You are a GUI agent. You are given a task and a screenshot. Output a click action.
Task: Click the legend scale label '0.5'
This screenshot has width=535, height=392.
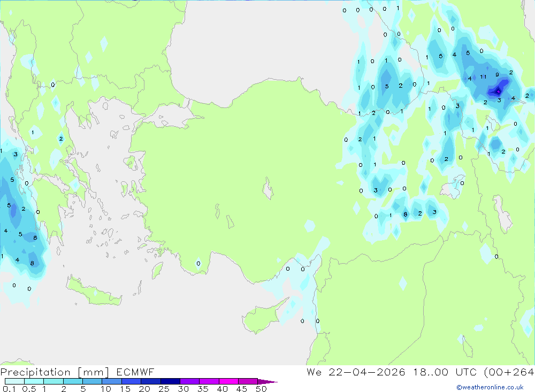click(29, 389)
